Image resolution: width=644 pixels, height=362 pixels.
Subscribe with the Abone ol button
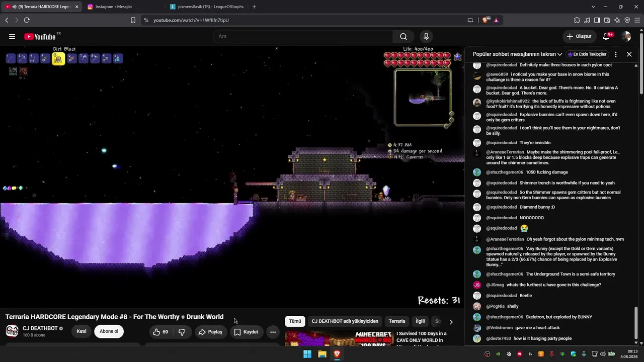(109, 332)
